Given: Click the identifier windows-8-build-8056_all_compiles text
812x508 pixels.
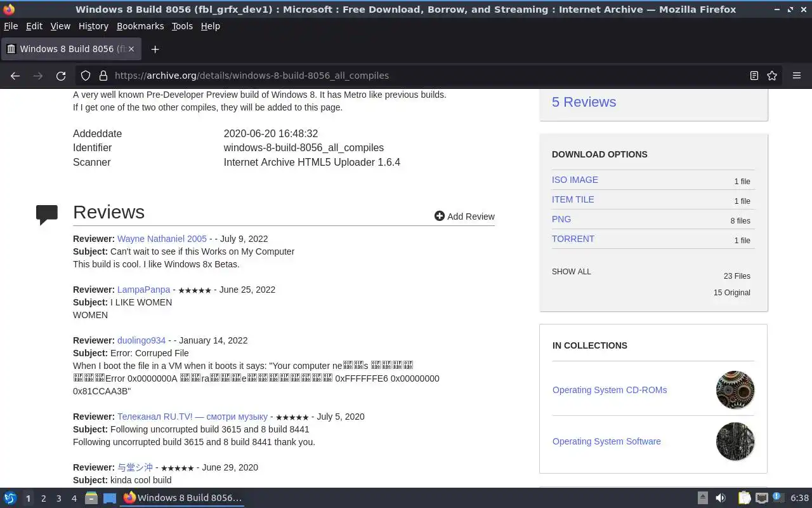Looking at the screenshot, I should point(303,148).
